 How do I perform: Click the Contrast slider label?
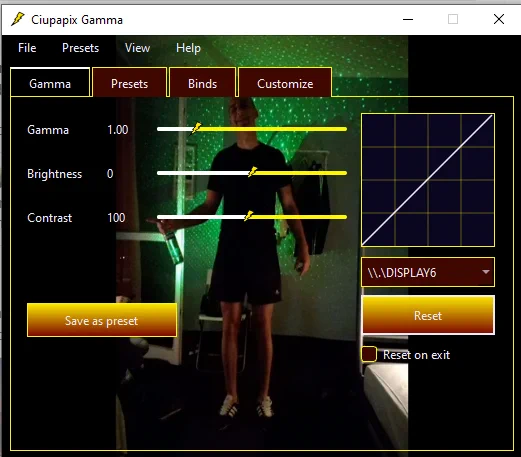pyautogui.click(x=49, y=218)
